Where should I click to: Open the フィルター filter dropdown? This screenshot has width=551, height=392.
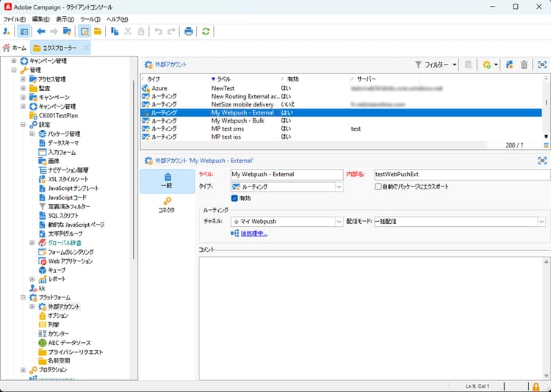point(436,65)
